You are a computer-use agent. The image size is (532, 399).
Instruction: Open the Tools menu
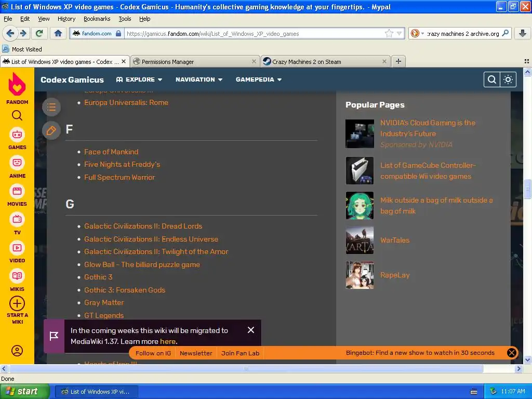coord(125,19)
